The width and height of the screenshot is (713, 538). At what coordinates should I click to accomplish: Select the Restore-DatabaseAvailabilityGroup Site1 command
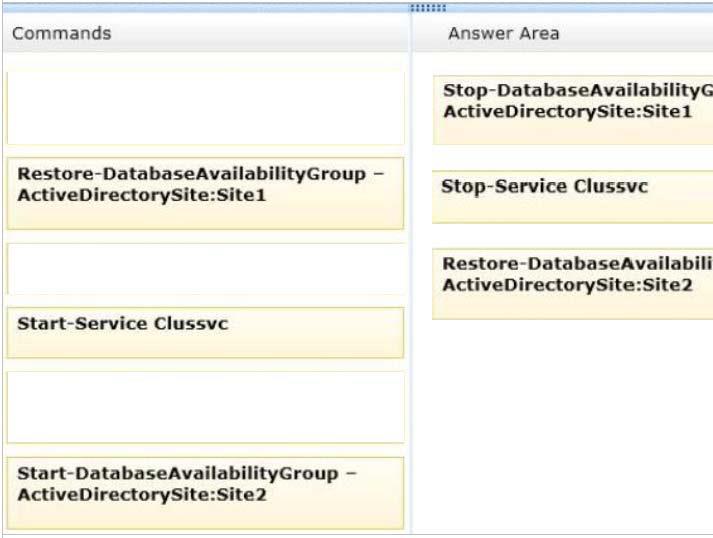pyautogui.click(x=206, y=193)
